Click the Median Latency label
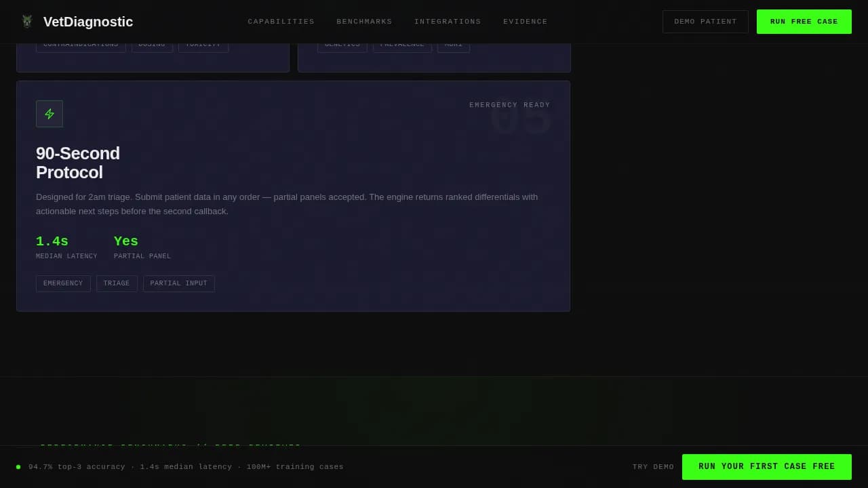This screenshot has width=868, height=488. (66, 256)
